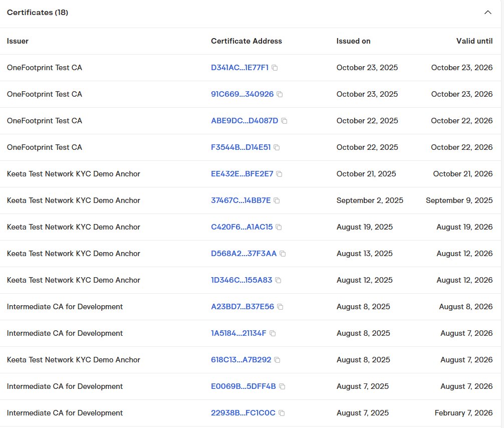Copy certificate address F3544B...D14E51

coord(277,148)
